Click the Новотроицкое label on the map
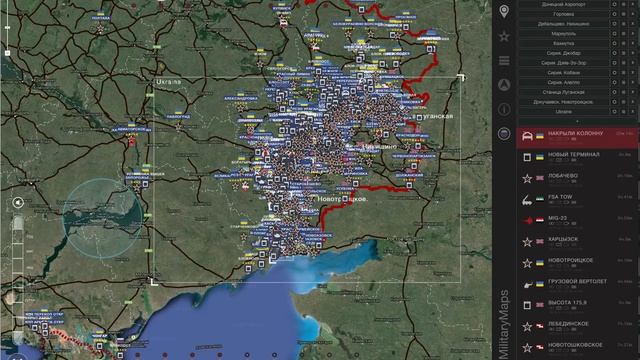Viewport: 640px width, 360px height. click(342, 199)
